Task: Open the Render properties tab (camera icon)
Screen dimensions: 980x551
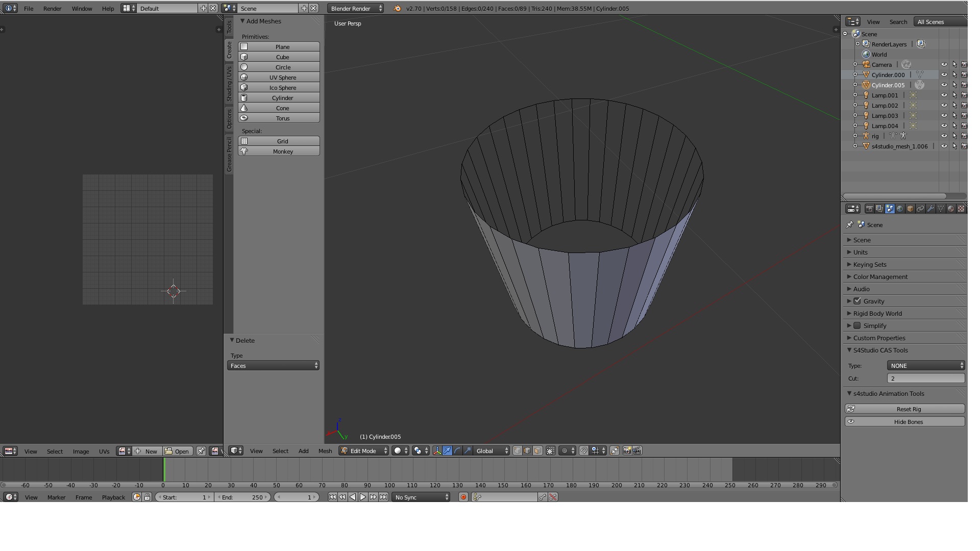Action: (869, 209)
